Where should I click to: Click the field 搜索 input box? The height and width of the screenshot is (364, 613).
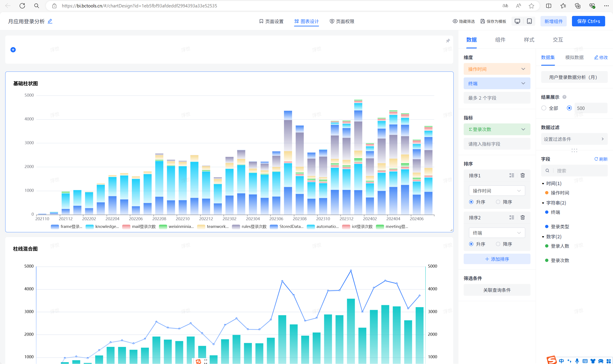(579, 171)
